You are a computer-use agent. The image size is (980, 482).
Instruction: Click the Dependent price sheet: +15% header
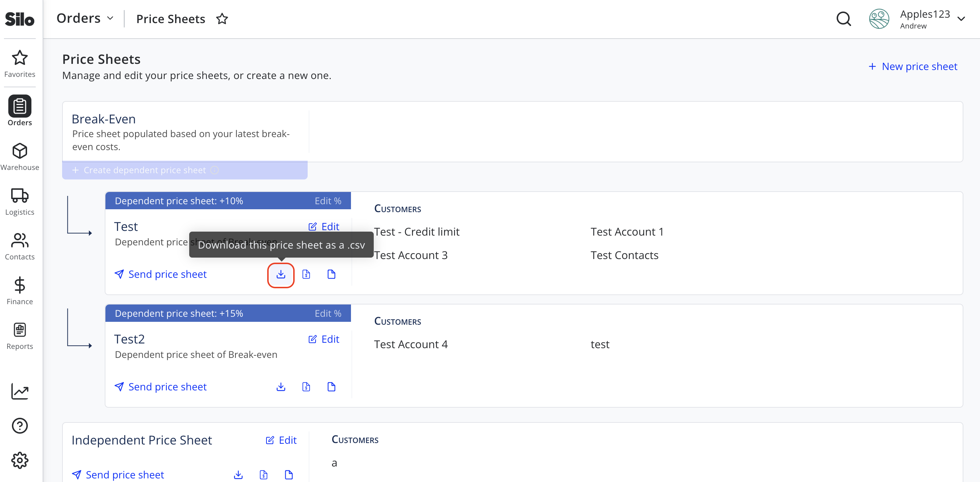tap(179, 313)
